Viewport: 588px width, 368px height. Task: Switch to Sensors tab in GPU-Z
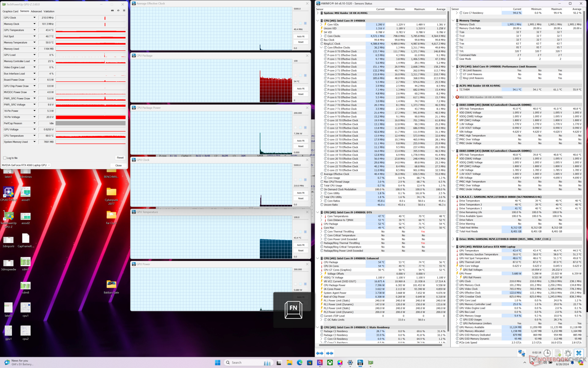coord(24,11)
